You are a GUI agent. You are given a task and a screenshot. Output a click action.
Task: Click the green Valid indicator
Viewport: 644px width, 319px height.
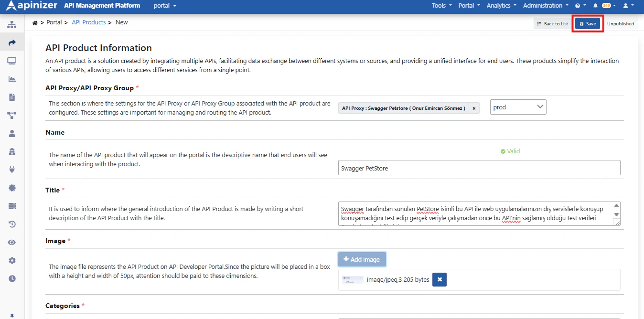(510, 151)
